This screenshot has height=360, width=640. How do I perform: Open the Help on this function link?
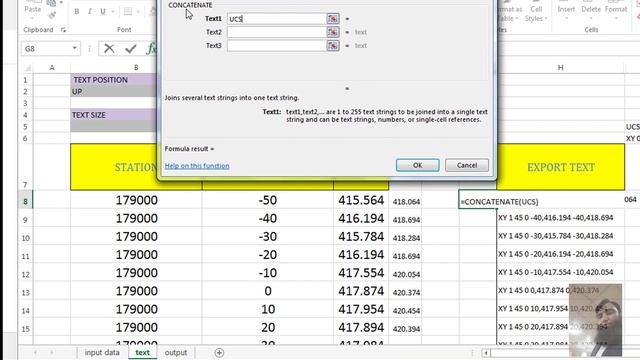pos(197,166)
